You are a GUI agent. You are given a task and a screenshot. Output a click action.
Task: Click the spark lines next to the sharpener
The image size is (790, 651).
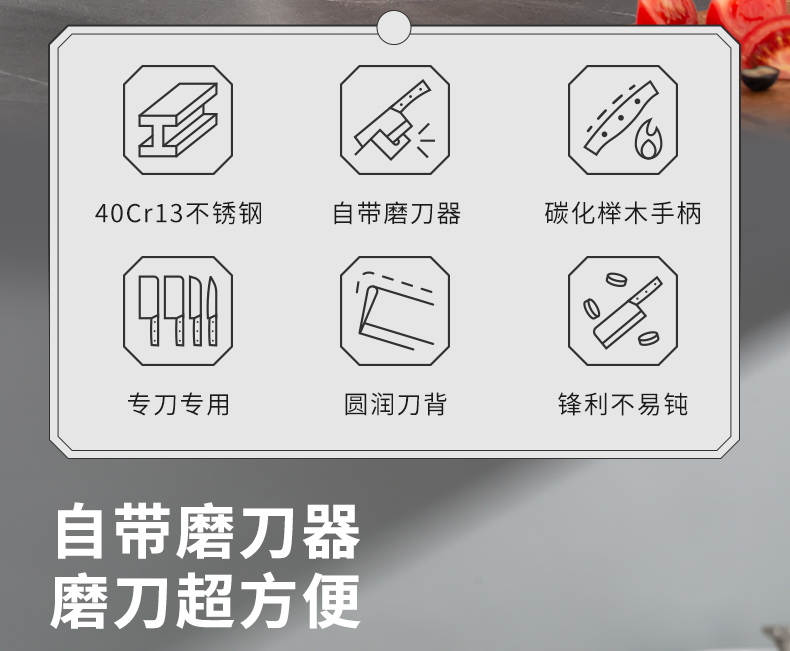pyautogui.click(x=425, y=139)
